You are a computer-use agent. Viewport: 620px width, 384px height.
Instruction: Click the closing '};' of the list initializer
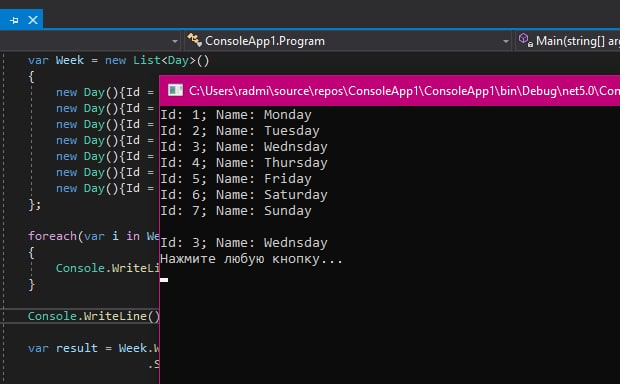tap(34, 204)
